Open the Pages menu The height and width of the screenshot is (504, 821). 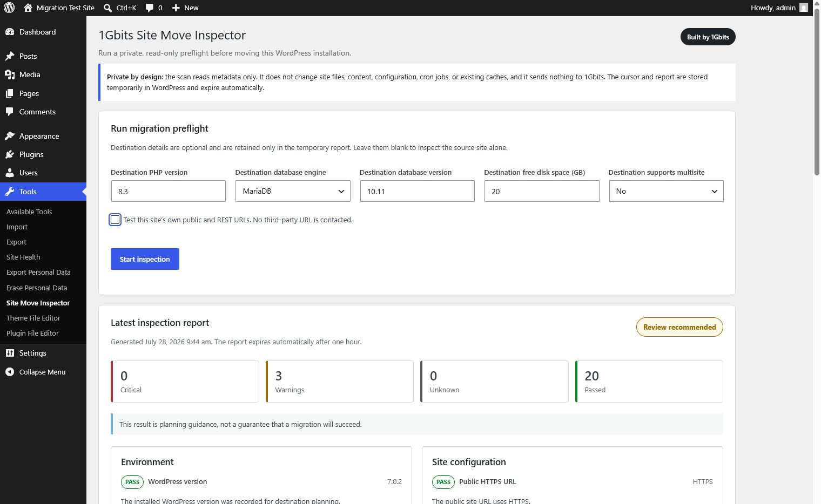pos(43,93)
